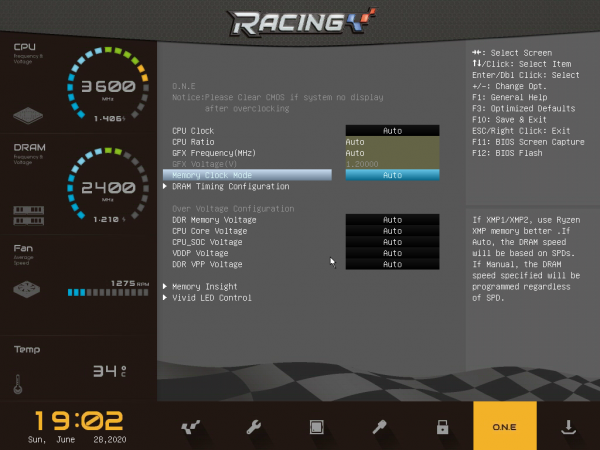
Task: Open the chipset square icon tab
Action: pyautogui.click(x=316, y=427)
